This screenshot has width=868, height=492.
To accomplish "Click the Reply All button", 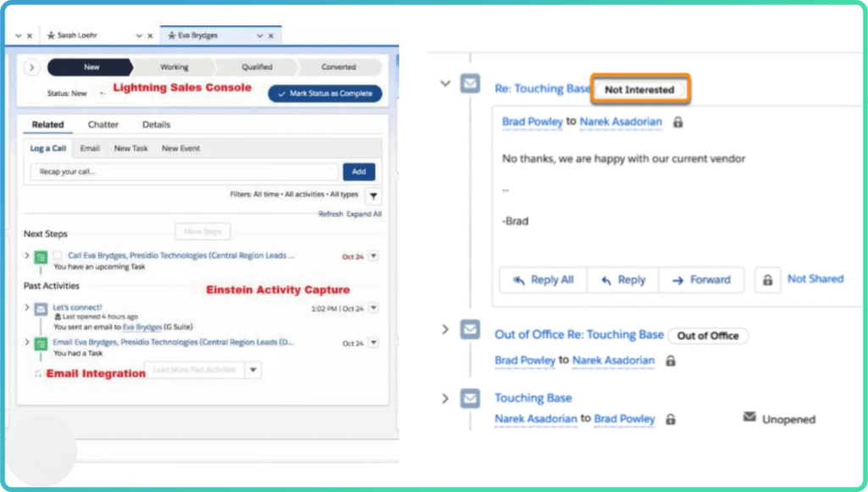I will point(543,280).
